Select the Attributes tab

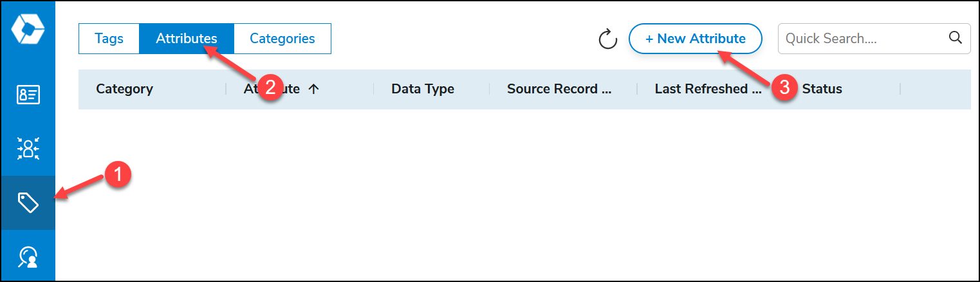pyautogui.click(x=187, y=39)
